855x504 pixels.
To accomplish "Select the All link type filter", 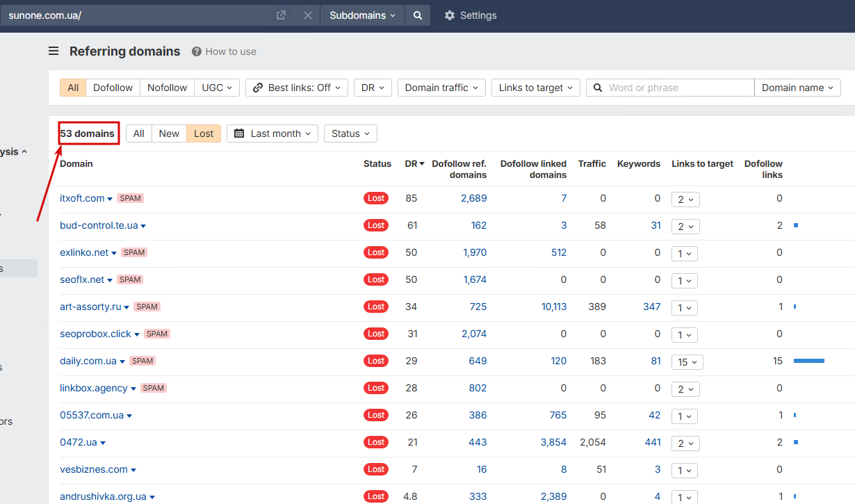I will click(x=73, y=88).
